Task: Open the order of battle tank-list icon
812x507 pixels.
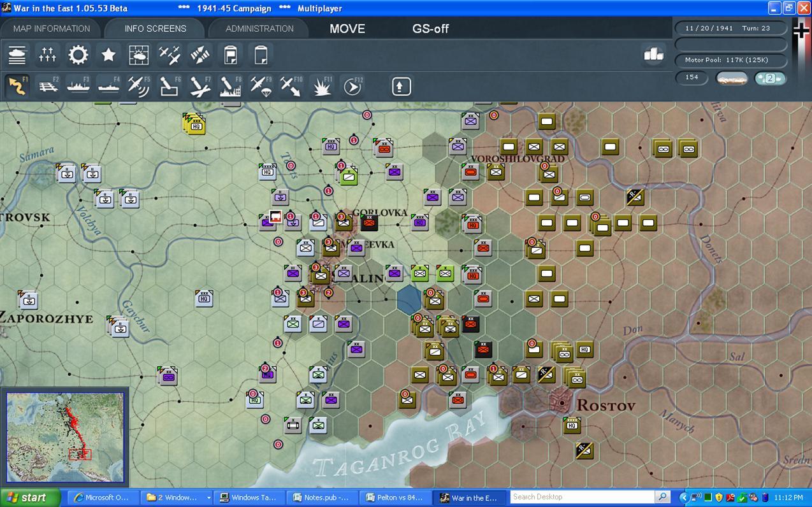Action: pos(18,55)
